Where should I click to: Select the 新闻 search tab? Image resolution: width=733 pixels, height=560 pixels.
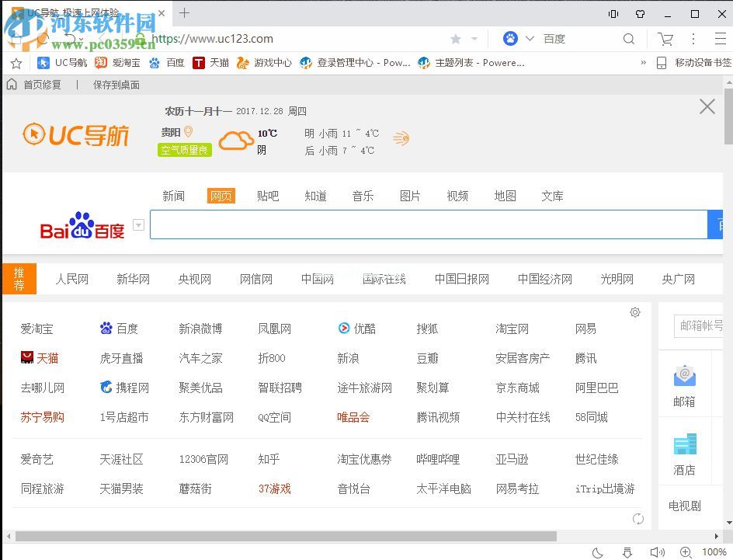click(x=173, y=196)
